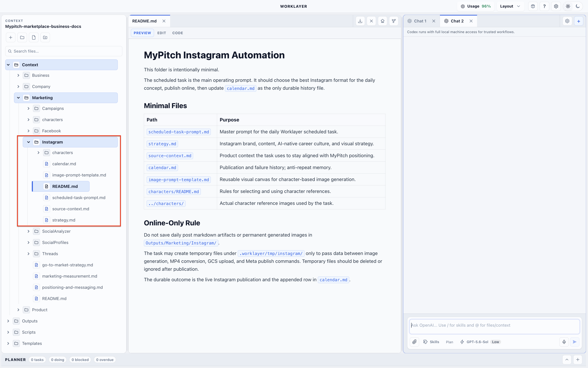Click the 0 tasks planner badge
Image resolution: width=588 pixels, height=368 pixels.
[37, 360]
